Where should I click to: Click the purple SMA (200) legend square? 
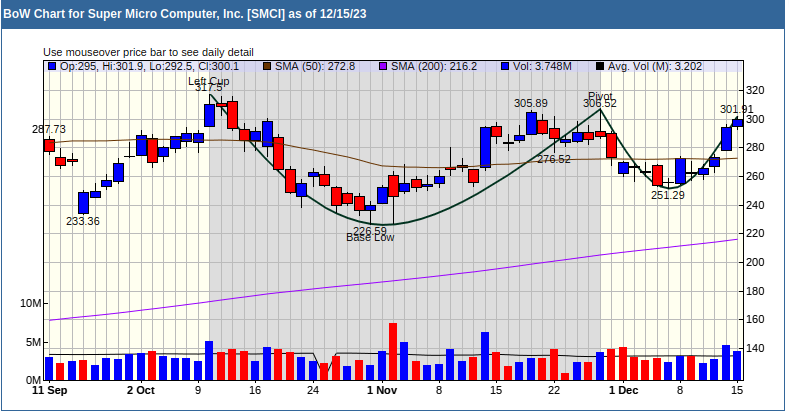point(383,66)
